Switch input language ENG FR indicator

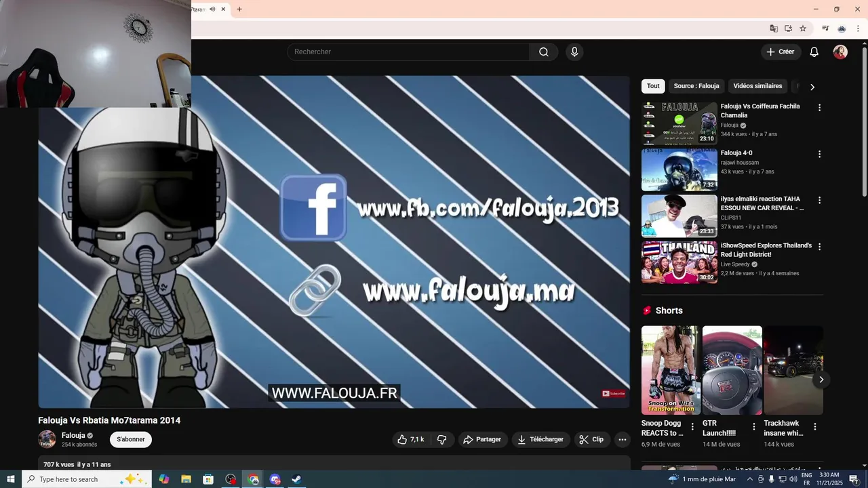point(806,479)
